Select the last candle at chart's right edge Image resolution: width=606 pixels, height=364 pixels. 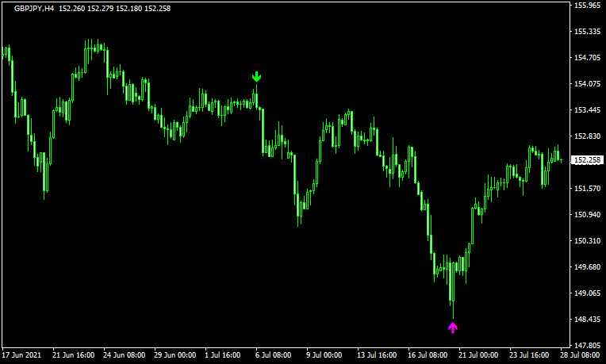(561, 160)
